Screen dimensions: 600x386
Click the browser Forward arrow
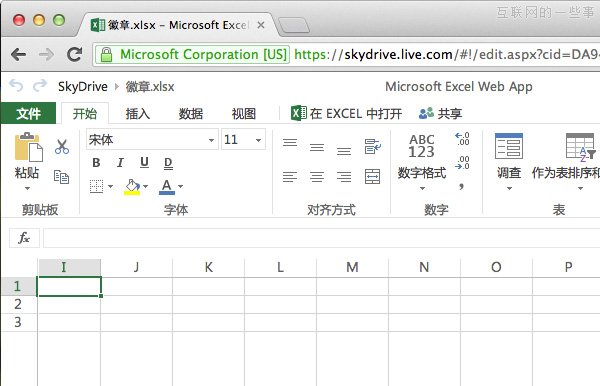46,55
